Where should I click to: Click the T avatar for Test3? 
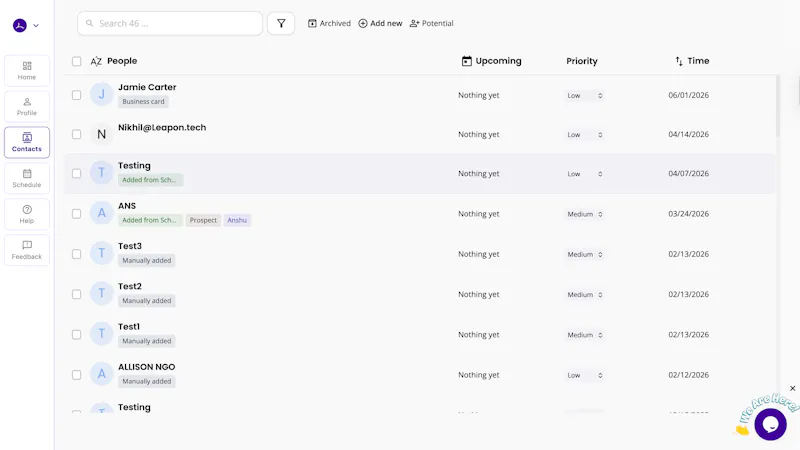pos(102,253)
